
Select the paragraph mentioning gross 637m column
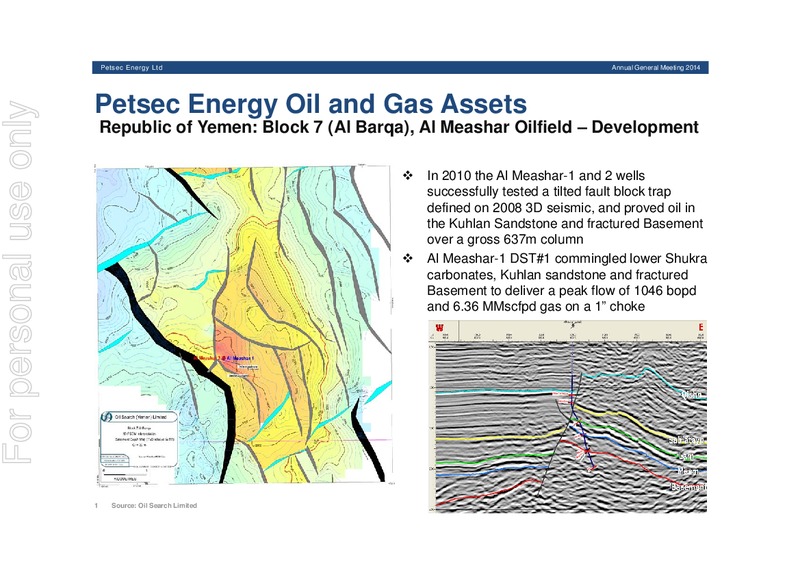[x=565, y=207]
